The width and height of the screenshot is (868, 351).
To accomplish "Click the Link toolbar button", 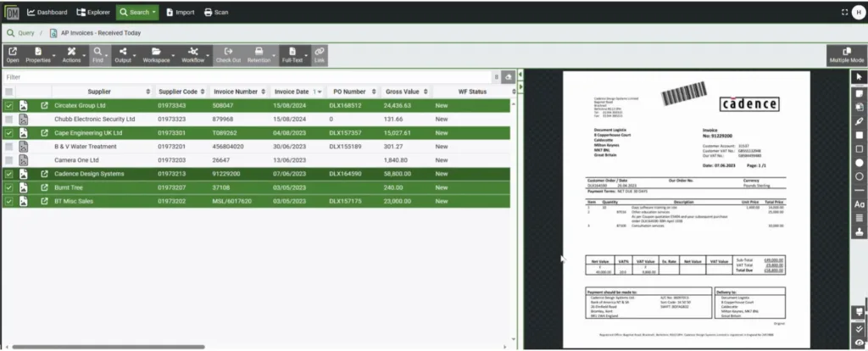I will pyautogui.click(x=320, y=55).
